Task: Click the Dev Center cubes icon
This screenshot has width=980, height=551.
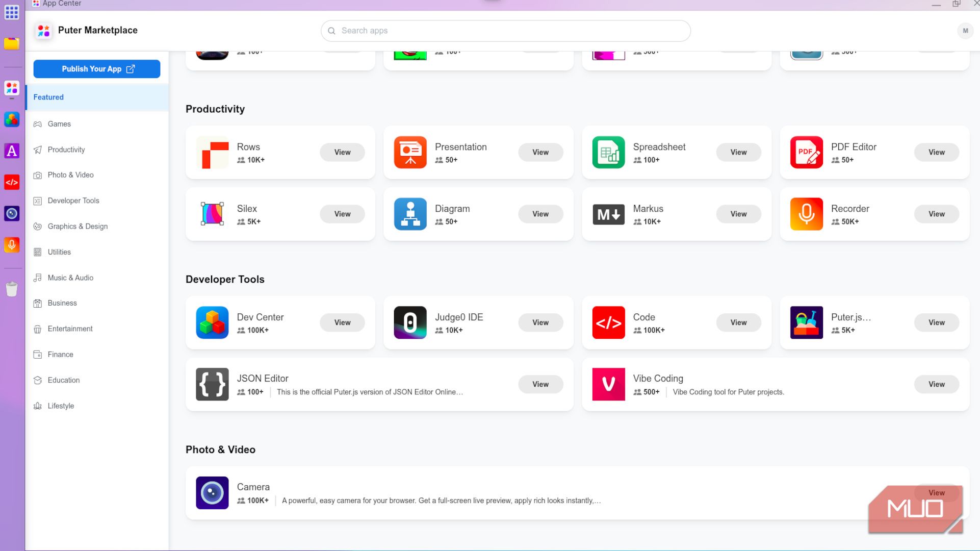Action: click(x=212, y=322)
